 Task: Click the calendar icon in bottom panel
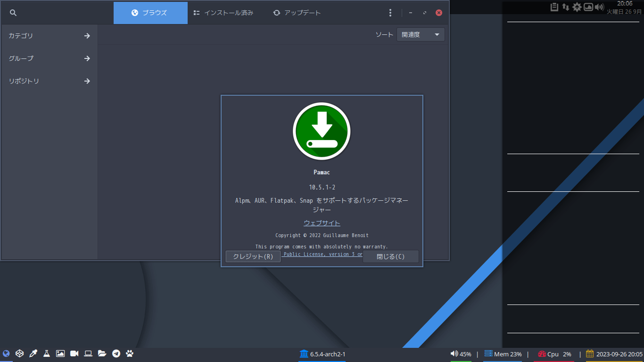click(x=590, y=354)
